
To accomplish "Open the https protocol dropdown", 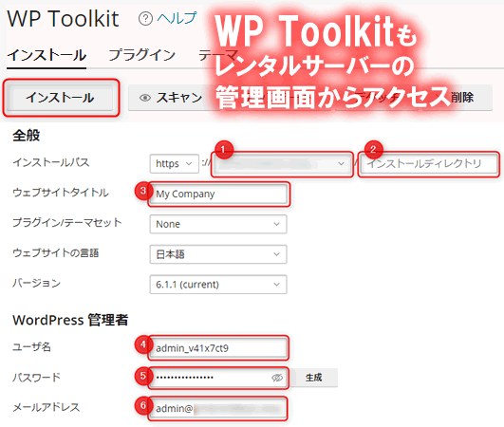I will [x=174, y=163].
